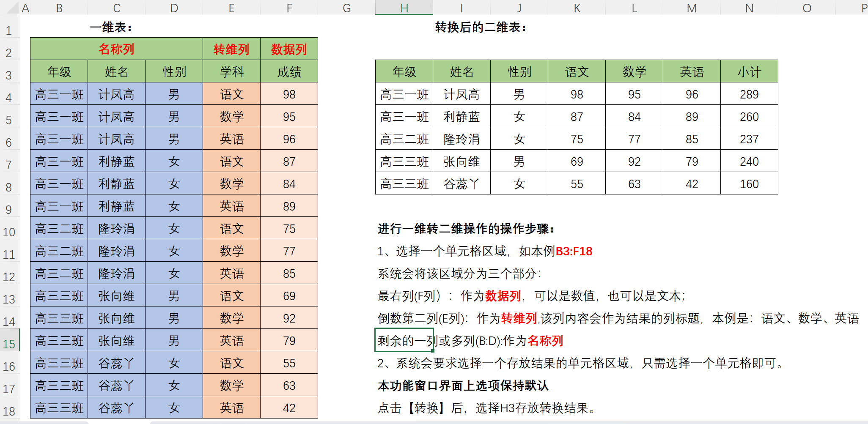This screenshot has width=868, height=424.
Task: Click the 小计 header in converted table
Action: click(749, 71)
